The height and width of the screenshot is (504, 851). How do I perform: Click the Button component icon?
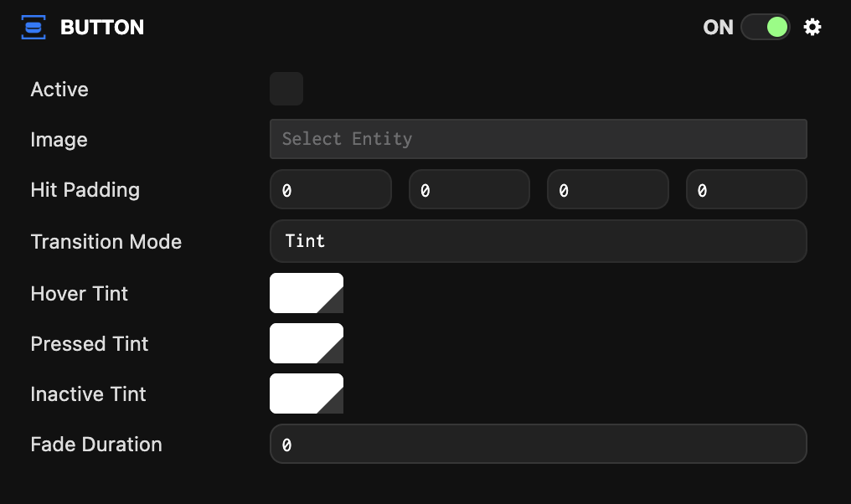33,27
